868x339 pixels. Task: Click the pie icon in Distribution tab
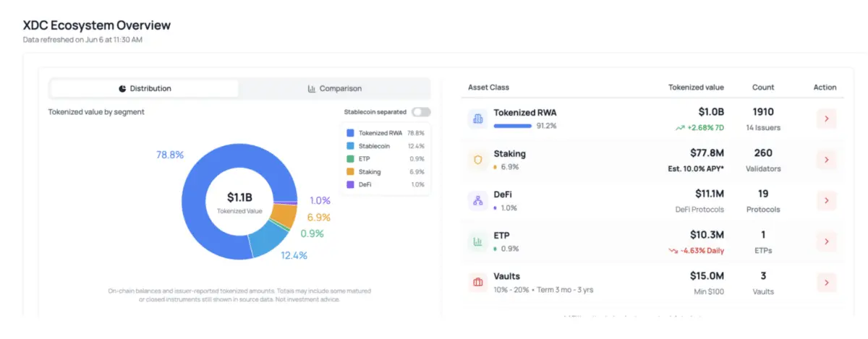[x=122, y=89]
